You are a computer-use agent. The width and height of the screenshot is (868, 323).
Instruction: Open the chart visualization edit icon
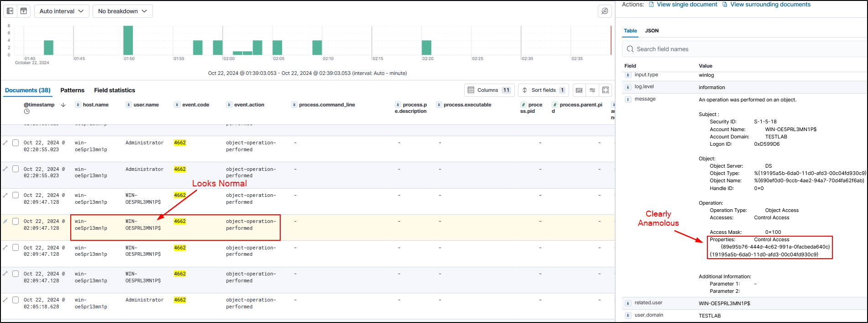pyautogui.click(x=605, y=11)
